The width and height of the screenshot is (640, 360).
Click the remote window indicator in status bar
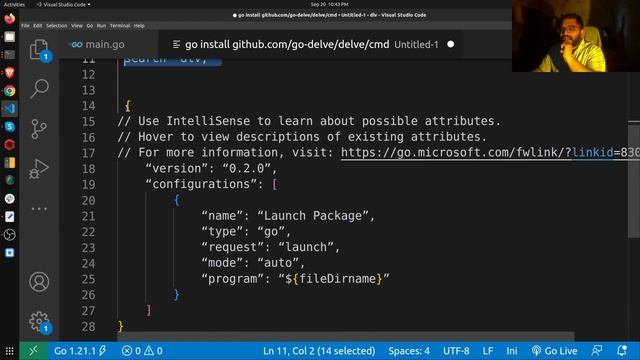click(33, 351)
